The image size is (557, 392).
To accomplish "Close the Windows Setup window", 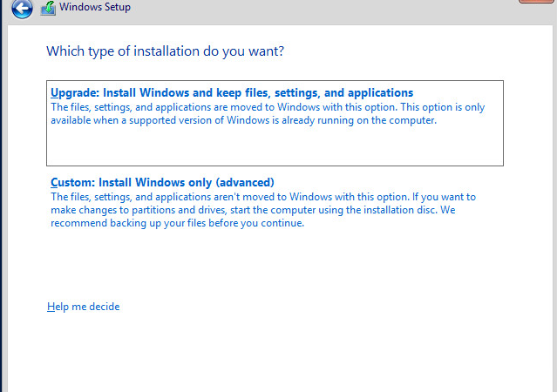I will point(537,2).
